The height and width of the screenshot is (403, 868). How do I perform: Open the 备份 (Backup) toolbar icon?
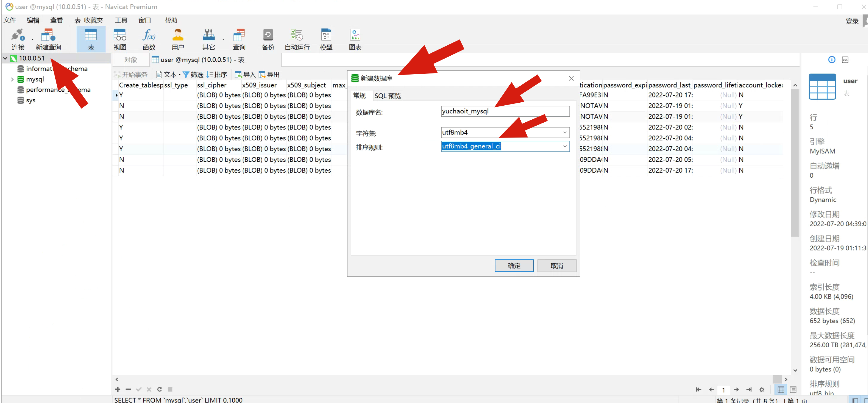point(268,39)
